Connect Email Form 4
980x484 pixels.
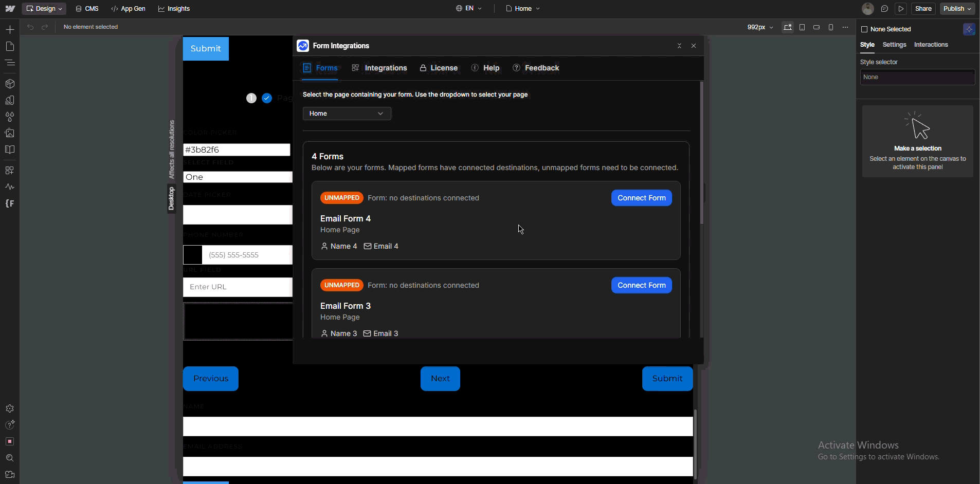[641, 198]
